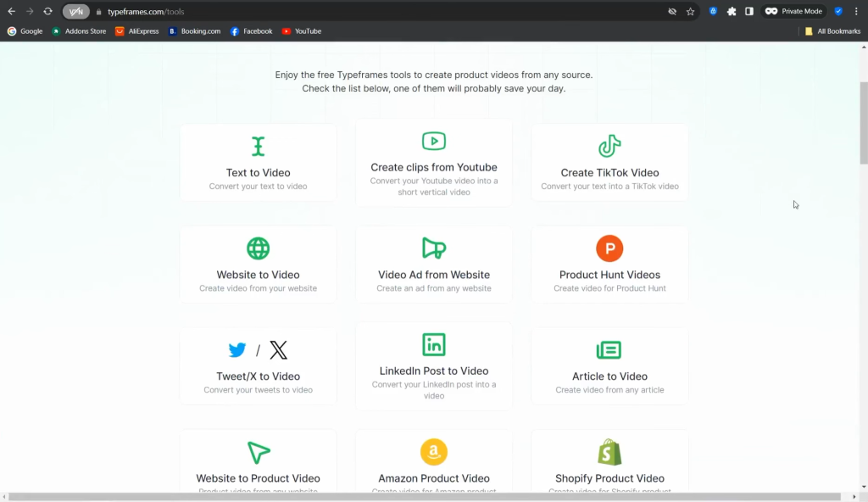
Task: Open the LinkedIn Post to Video title
Action: click(434, 371)
